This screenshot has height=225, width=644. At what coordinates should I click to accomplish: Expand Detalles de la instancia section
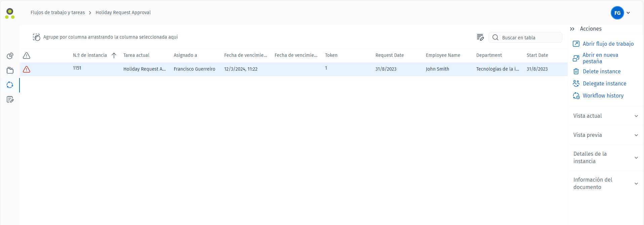point(636,158)
